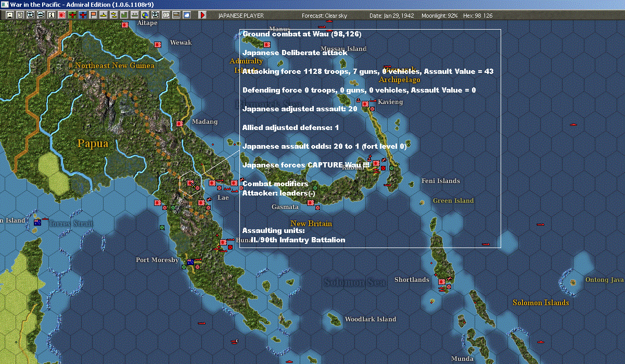The image size is (625, 364).
Task: Click the 'Feni Islands' map label
Action: 441,181
